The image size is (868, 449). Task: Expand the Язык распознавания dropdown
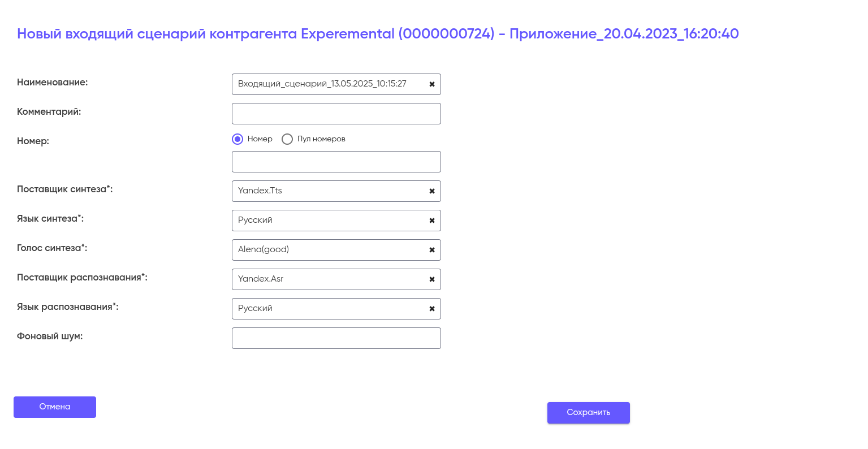(328, 309)
